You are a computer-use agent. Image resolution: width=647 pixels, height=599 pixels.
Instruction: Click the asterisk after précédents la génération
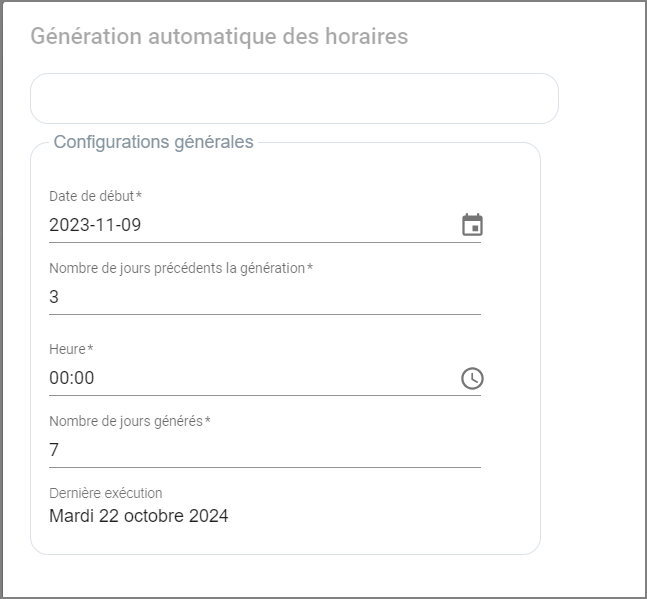coord(310,267)
